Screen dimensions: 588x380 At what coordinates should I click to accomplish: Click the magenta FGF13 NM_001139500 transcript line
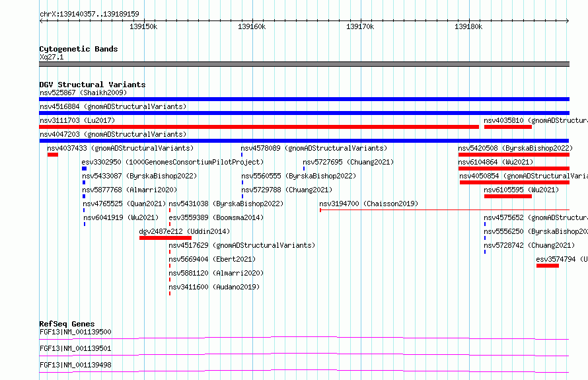pyautogui.click(x=304, y=338)
